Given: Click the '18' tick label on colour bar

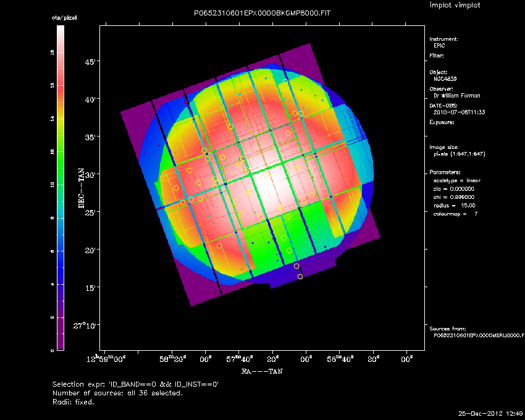Looking at the screenshot, I should (x=52, y=52).
